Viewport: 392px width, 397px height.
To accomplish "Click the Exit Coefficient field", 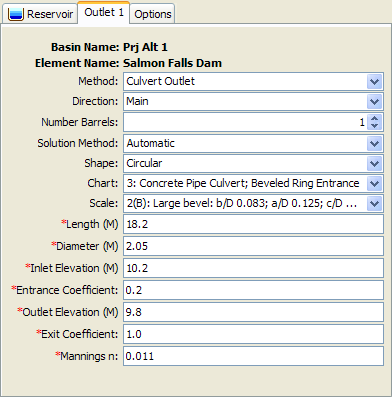I will click(x=253, y=334).
